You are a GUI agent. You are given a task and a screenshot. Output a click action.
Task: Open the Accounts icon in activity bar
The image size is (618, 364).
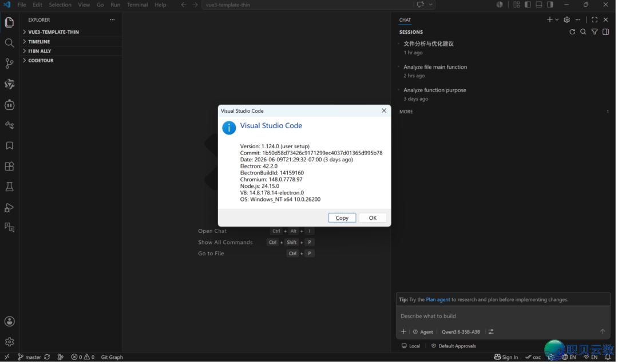pos(10,322)
